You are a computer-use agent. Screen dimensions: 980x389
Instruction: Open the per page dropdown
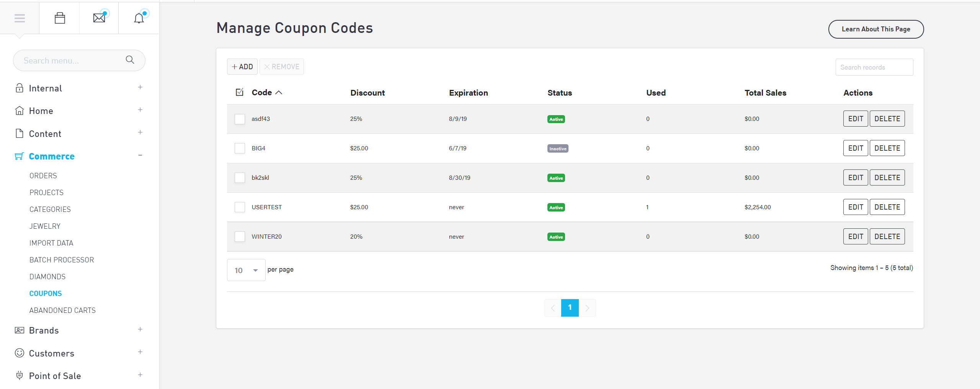tap(246, 270)
